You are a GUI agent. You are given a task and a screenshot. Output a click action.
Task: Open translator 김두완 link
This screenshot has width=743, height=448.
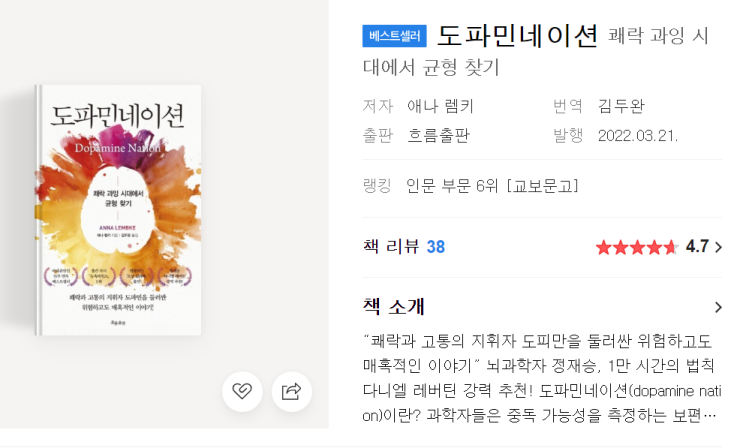tap(621, 106)
